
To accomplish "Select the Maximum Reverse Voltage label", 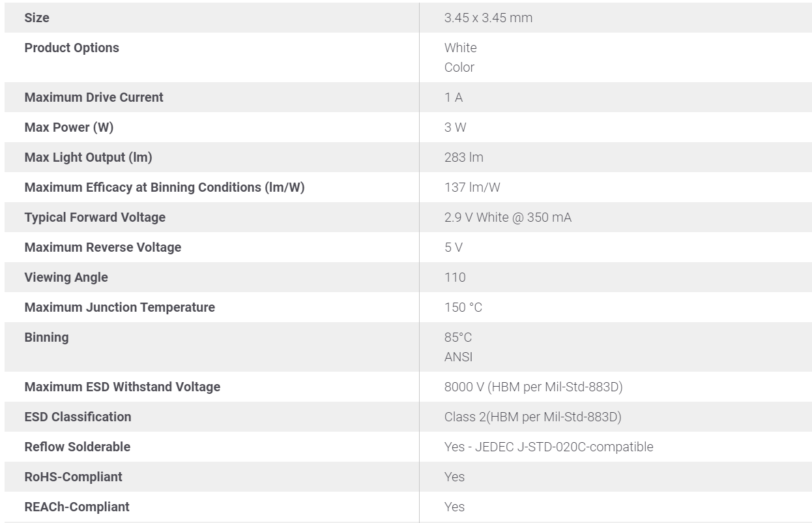I will [x=102, y=247].
